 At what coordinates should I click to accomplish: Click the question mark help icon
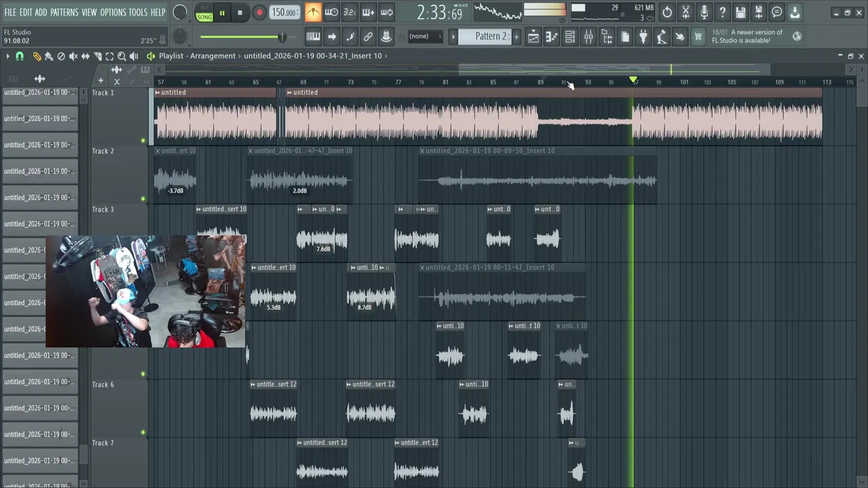coord(722,12)
